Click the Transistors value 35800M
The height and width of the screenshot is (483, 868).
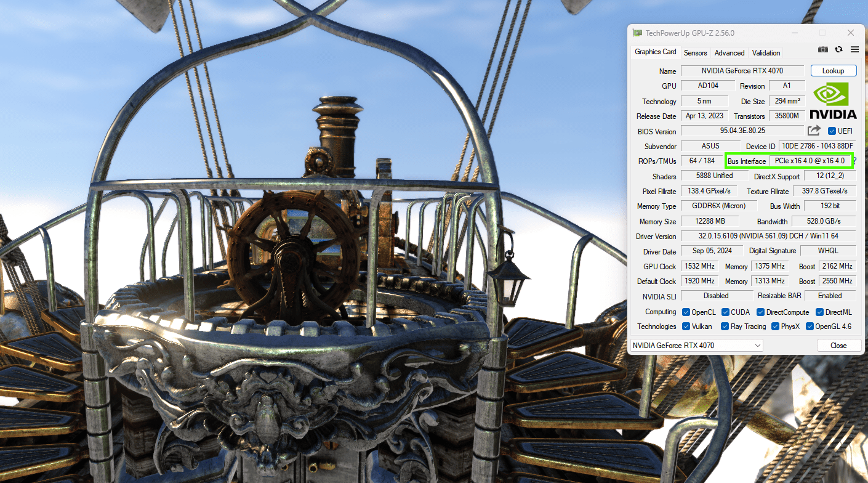click(x=787, y=116)
